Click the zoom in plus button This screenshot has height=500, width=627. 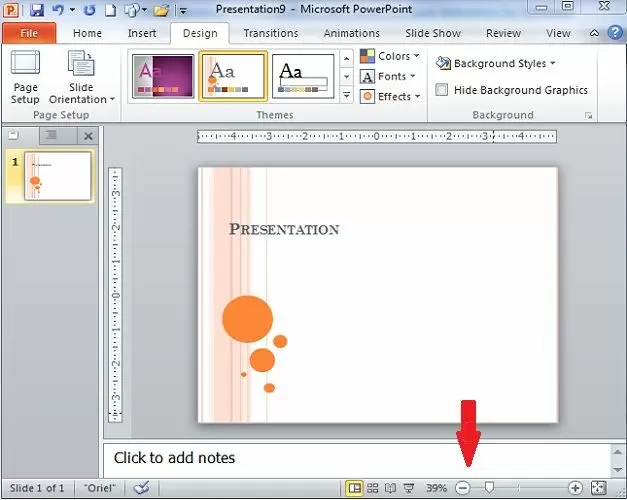click(x=575, y=488)
